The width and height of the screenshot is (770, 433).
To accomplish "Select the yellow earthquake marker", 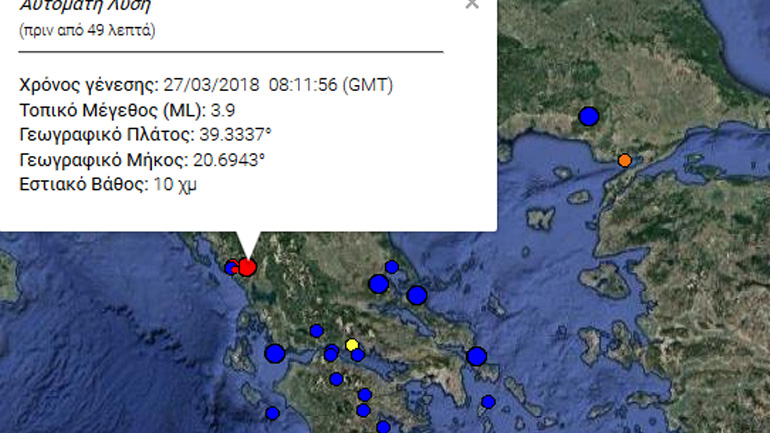I will click(x=352, y=345).
